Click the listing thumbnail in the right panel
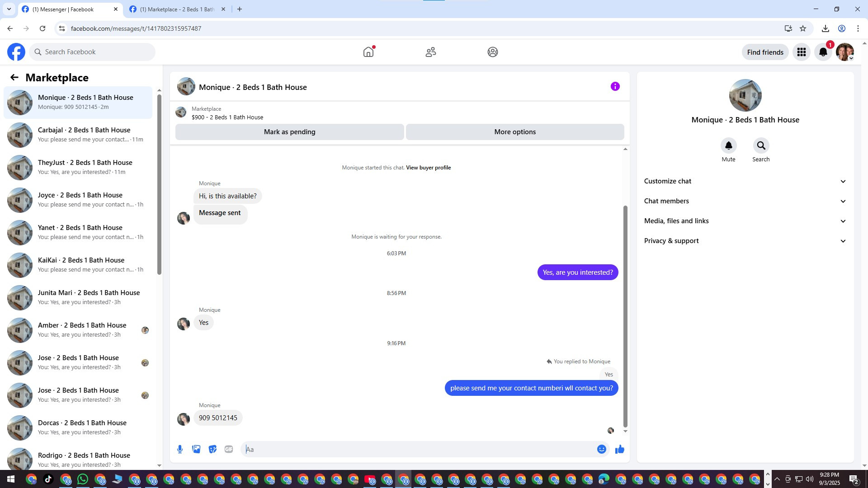 [745, 95]
